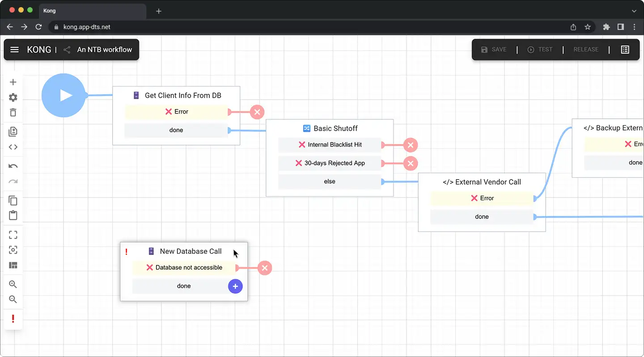
Task: Click the zoom out magnifier icon
Action: pos(13,299)
